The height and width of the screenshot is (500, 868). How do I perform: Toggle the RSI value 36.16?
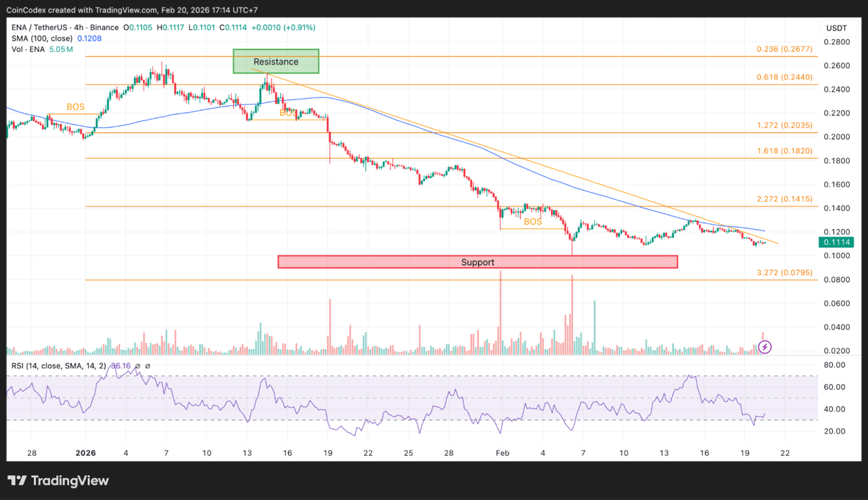coord(120,367)
